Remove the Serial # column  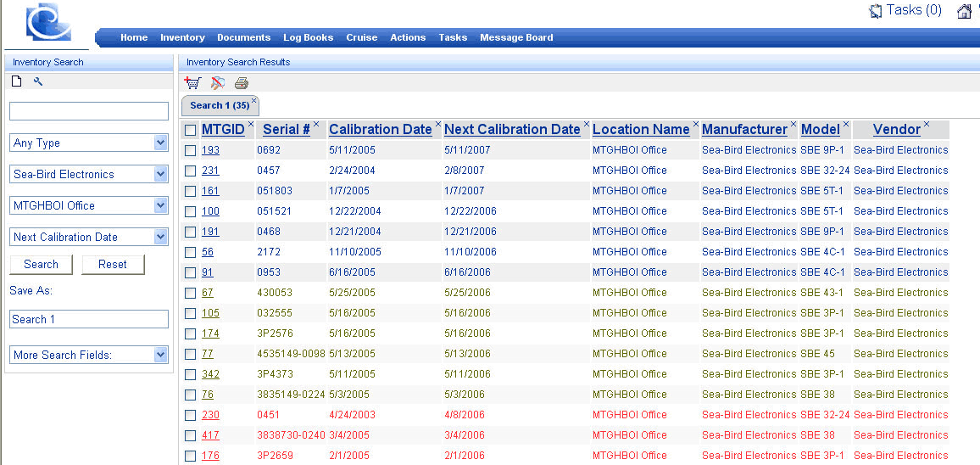316,124
